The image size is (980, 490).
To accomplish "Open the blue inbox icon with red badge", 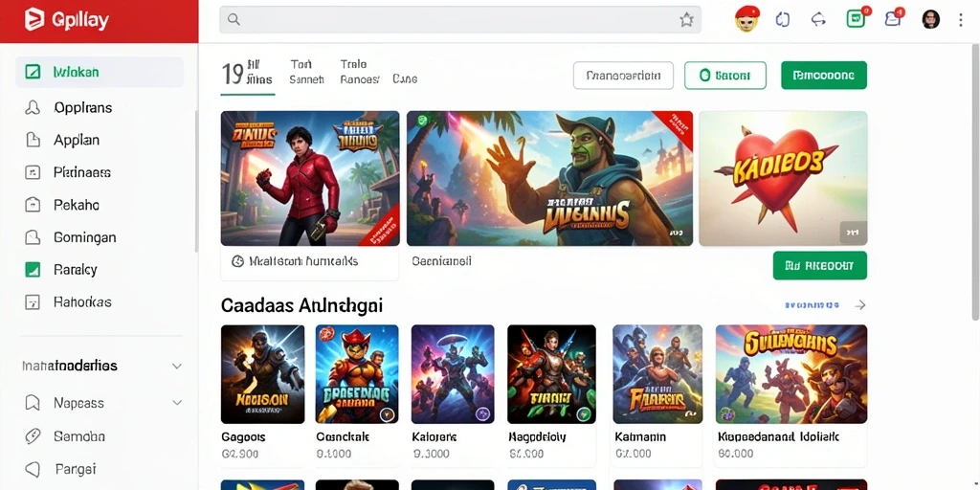I will tap(895, 18).
